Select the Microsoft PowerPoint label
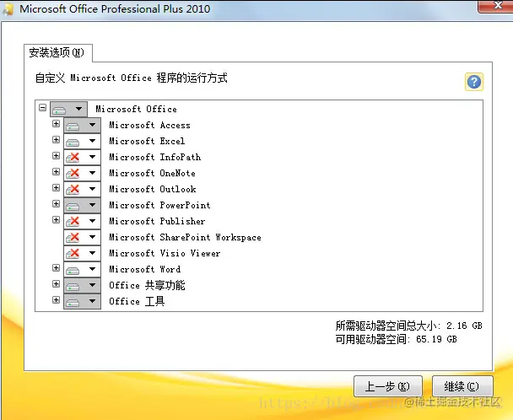Screen dimensions: 513x420 pyautogui.click(x=159, y=205)
